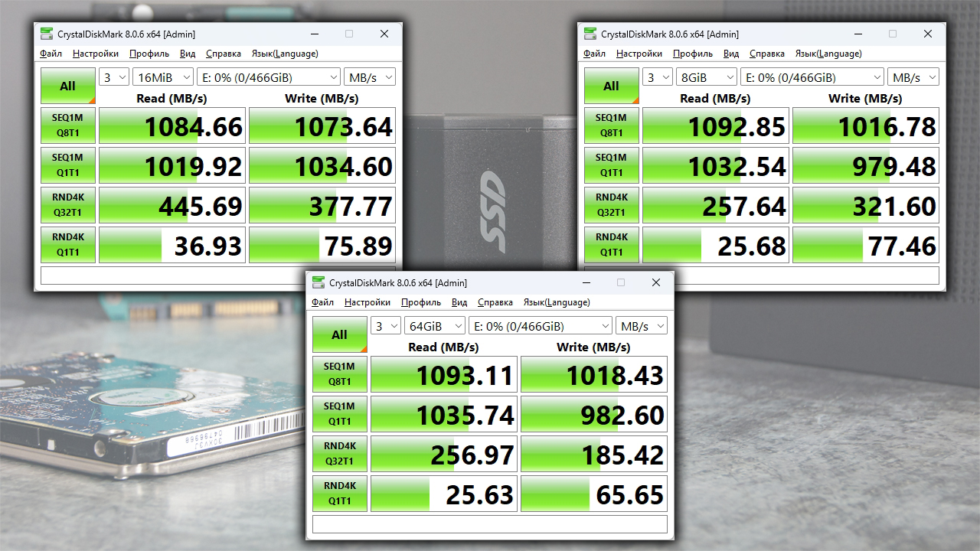Open the drive E: selector in the 64GiB window
This screenshot has height=551, width=980.
[541, 326]
